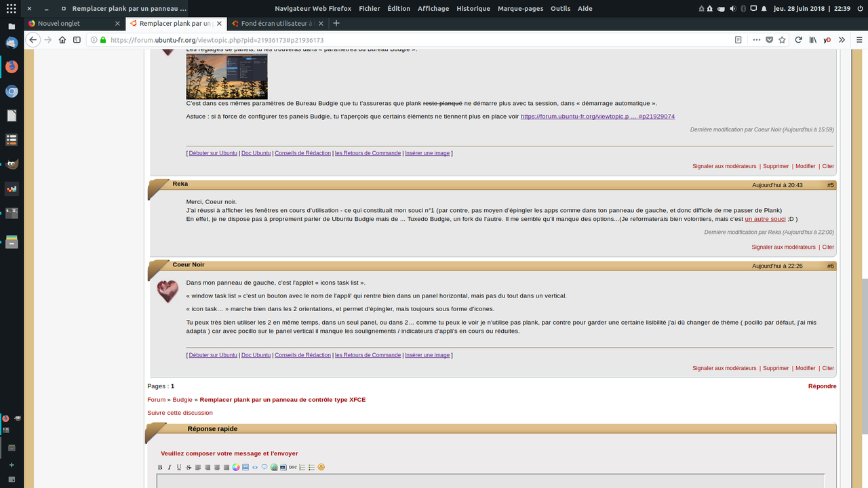This screenshot has height=488, width=868.
Task: Click the Répondre link
Action: (x=822, y=386)
